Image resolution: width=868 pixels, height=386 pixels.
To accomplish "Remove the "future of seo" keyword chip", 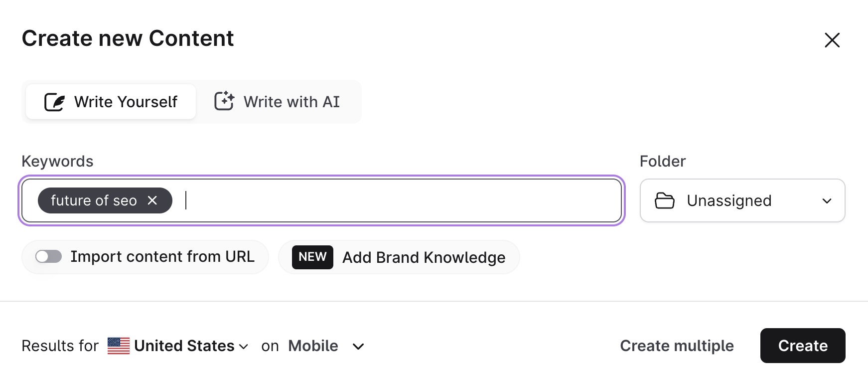I will 152,200.
